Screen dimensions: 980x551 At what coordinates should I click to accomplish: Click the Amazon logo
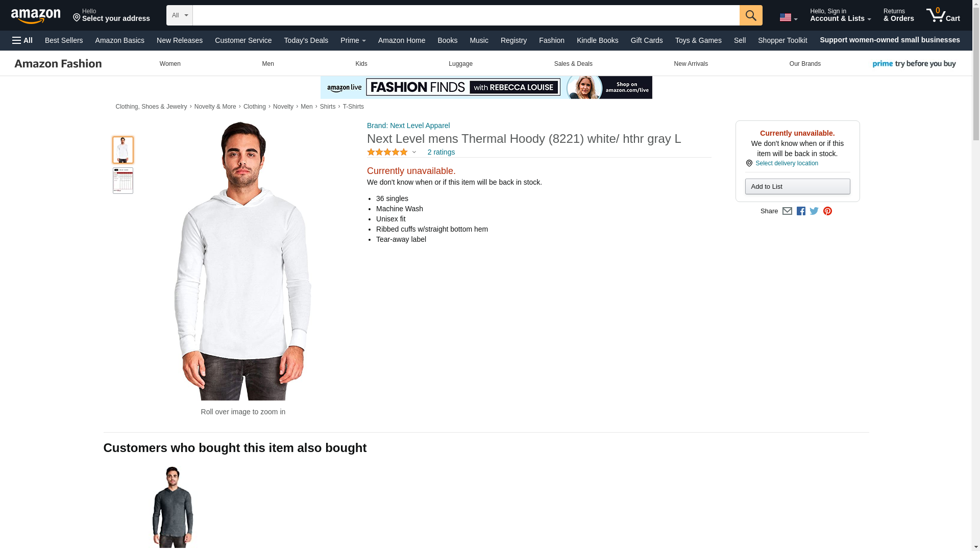tap(36, 16)
